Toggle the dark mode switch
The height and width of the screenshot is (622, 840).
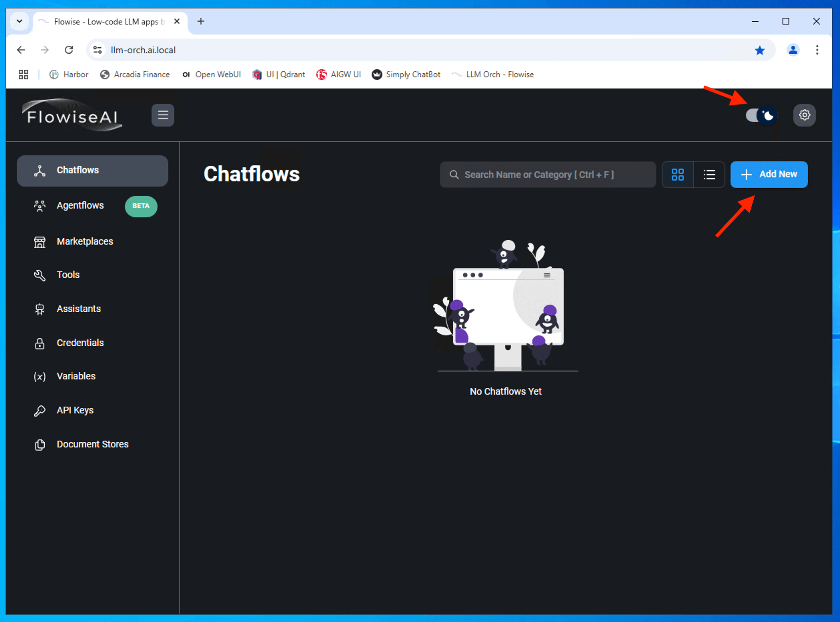[x=761, y=115]
